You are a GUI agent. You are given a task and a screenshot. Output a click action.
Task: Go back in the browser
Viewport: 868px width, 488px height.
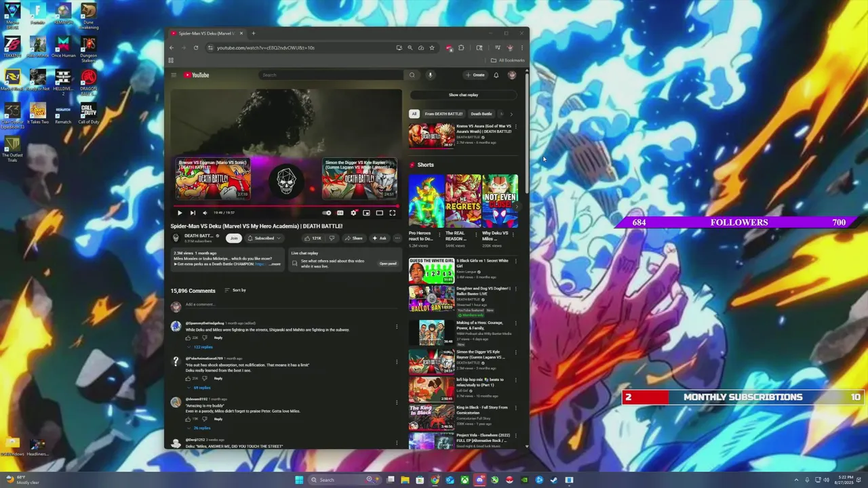tap(172, 47)
